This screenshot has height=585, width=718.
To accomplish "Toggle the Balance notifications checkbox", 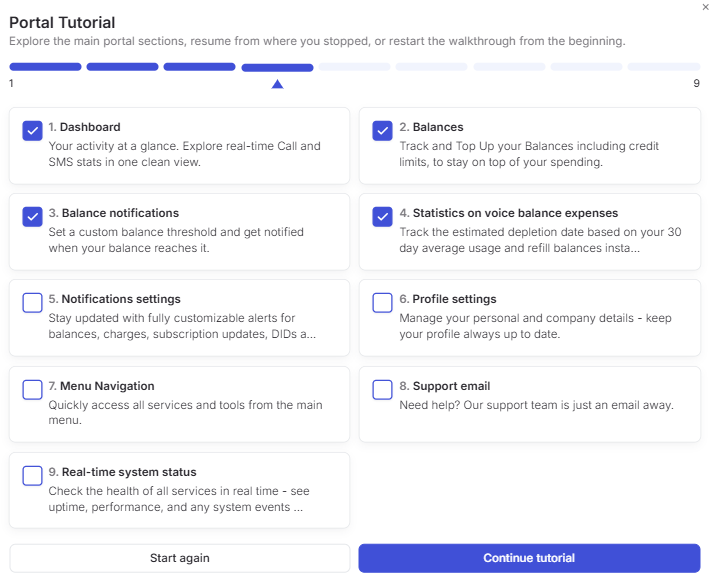I will point(33,217).
